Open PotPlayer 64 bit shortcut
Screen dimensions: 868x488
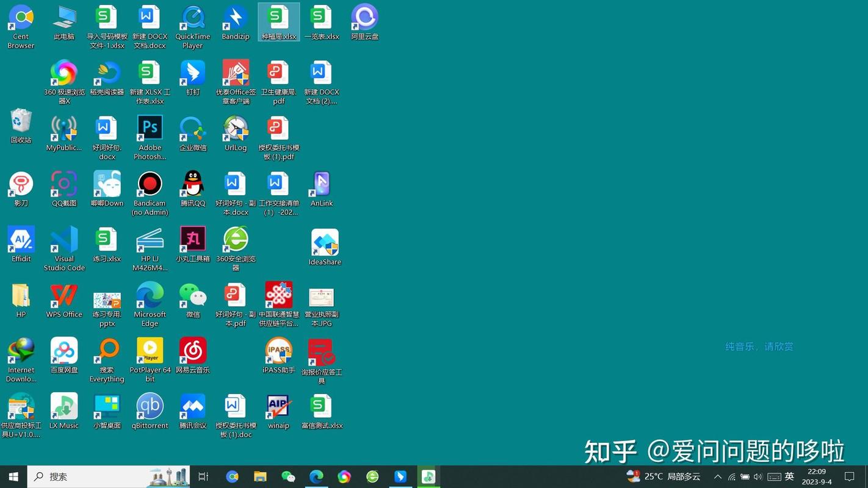tap(150, 351)
